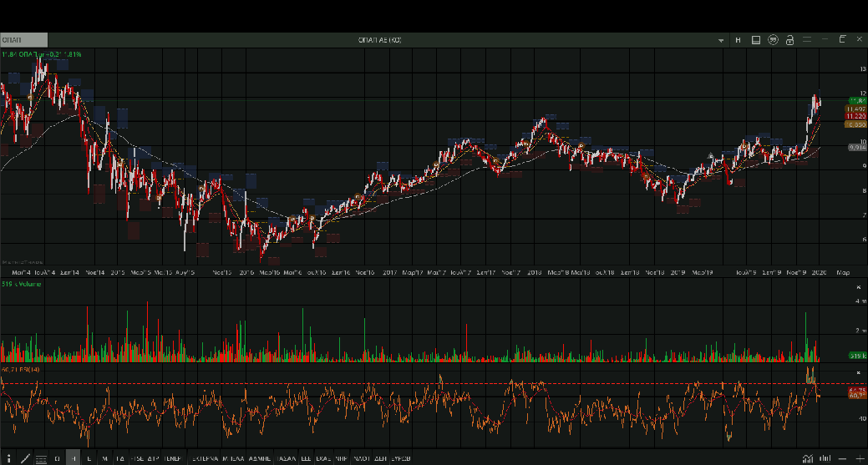Close the Volume indicator panel

coord(858,286)
